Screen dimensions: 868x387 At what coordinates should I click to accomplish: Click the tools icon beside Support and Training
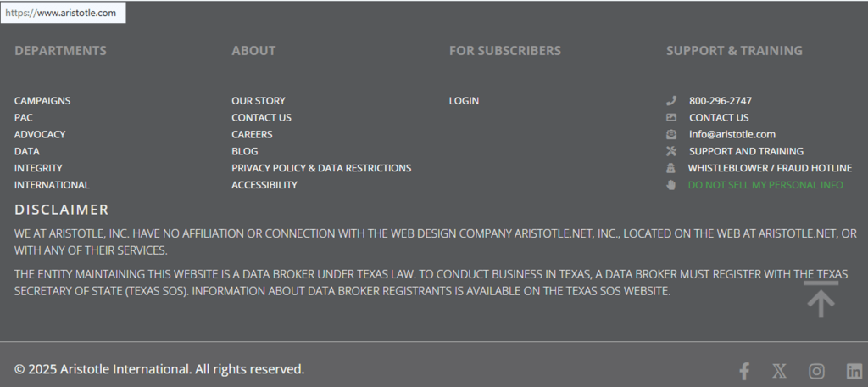coord(671,151)
